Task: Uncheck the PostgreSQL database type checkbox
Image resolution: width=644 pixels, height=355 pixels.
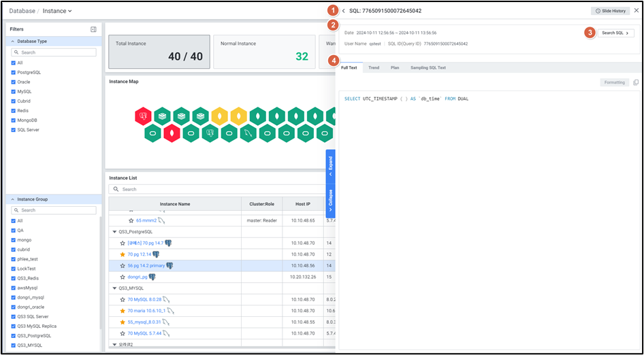Action: point(14,72)
